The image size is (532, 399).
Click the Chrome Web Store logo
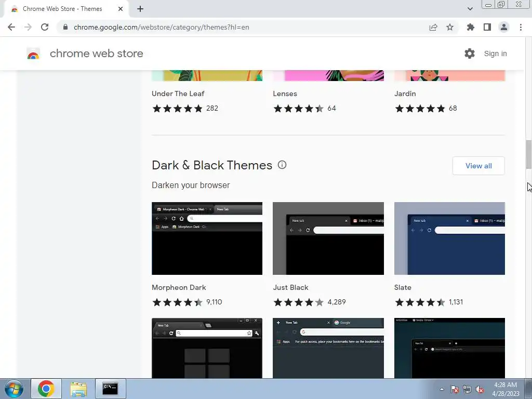[33, 54]
